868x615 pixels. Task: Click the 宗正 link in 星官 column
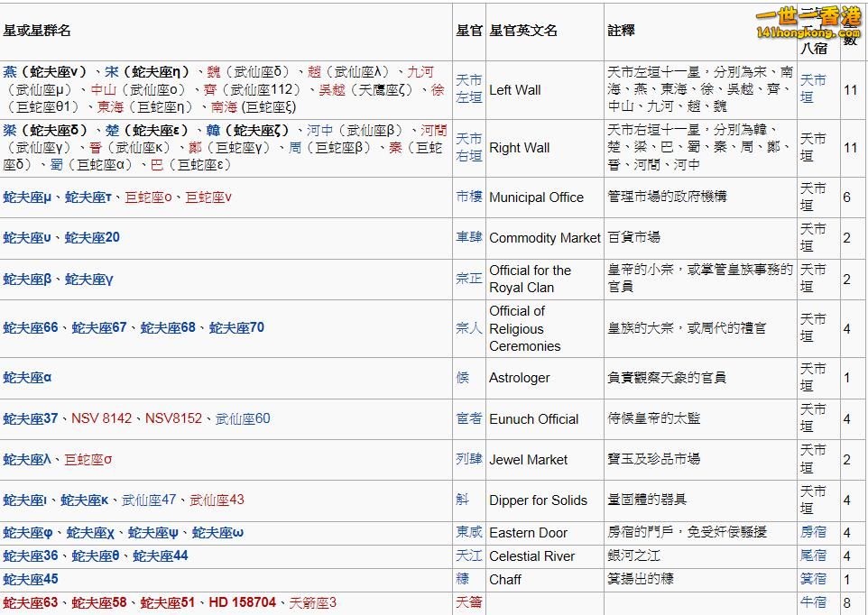click(x=468, y=279)
